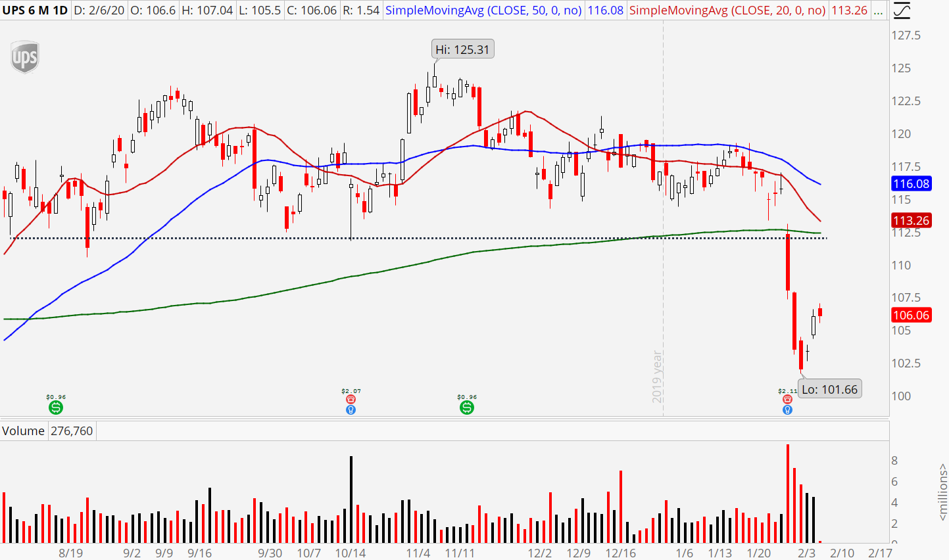The height and width of the screenshot is (560, 949).
Task: Select the 20-period SimpleMovingAvg study label
Action: (727, 11)
